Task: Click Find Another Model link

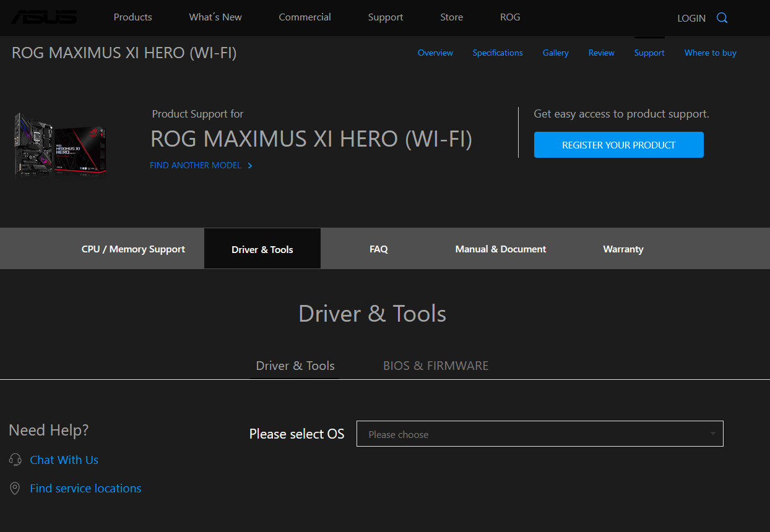Action: tap(196, 166)
